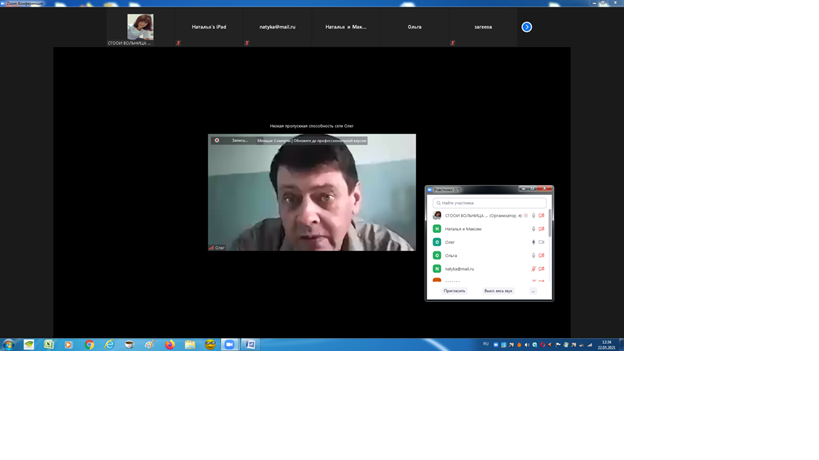Click the recording indicator icon on the video
The image size is (819, 460).
217,141
